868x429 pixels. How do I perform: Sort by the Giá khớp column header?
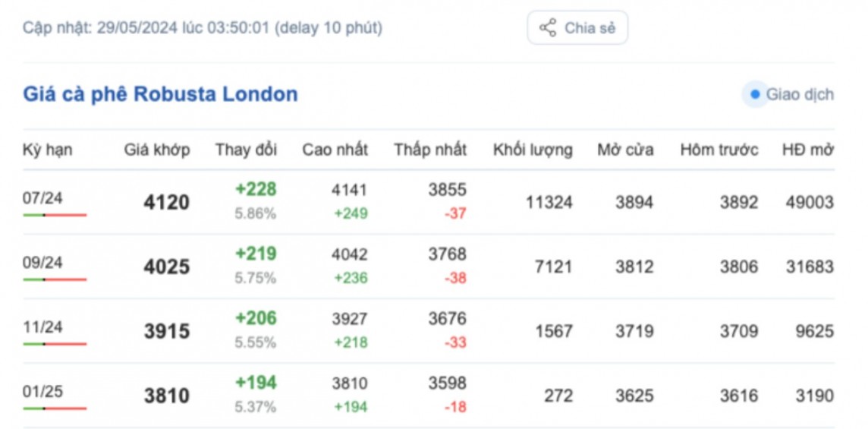[157, 150]
